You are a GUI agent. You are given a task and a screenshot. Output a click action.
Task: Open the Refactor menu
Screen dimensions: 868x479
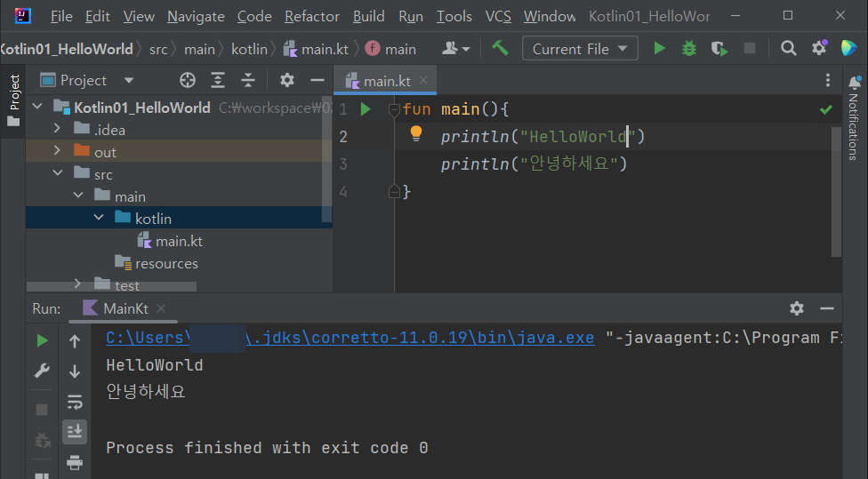coord(311,16)
